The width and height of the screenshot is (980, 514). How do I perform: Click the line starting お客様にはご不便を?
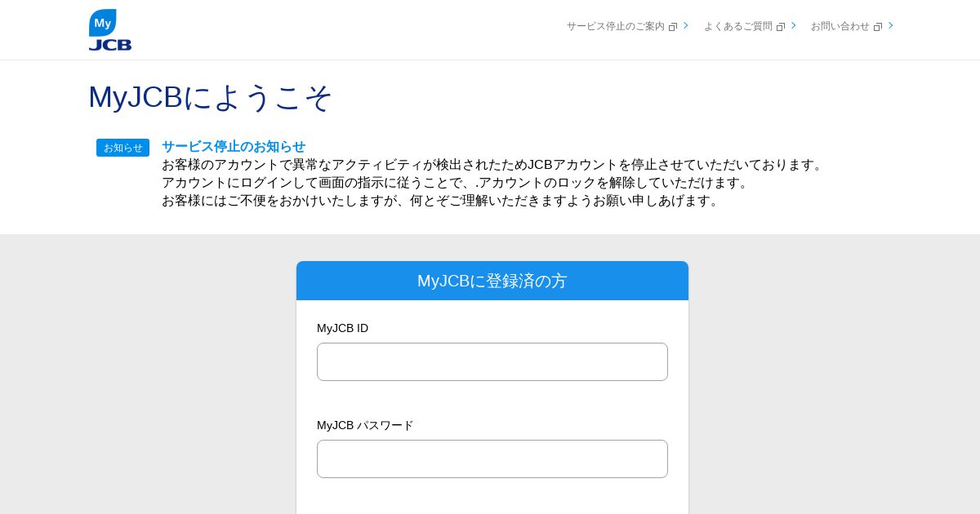pyautogui.click(x=442, y=201)
